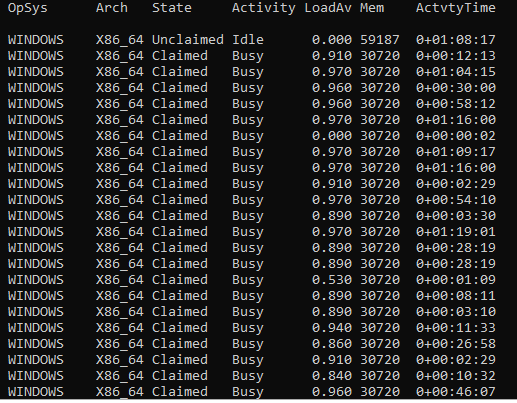
Task: Click load 0.000 in the 0+00:00:02 row
Action: [x=332, y=136]
